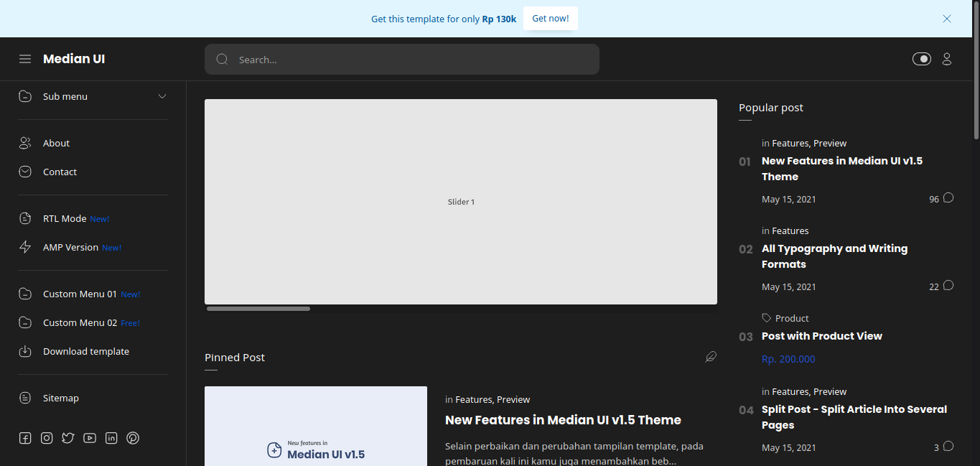Open the Instagram social link

click(x=47, y=438)
